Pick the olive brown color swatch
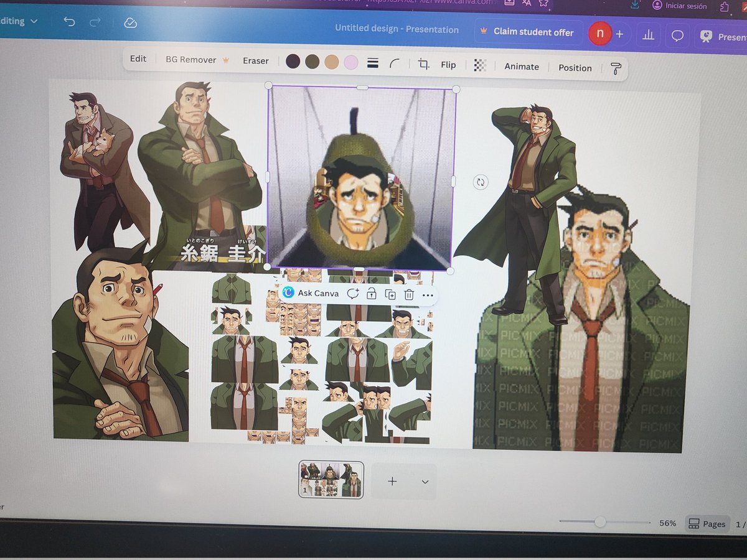 coord(312,62)
